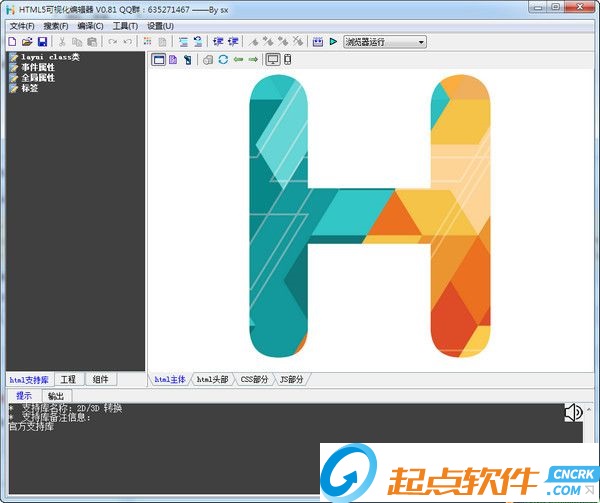Switch to desktop monitor preview icon
600x503 pixels.
pos(272,60)
